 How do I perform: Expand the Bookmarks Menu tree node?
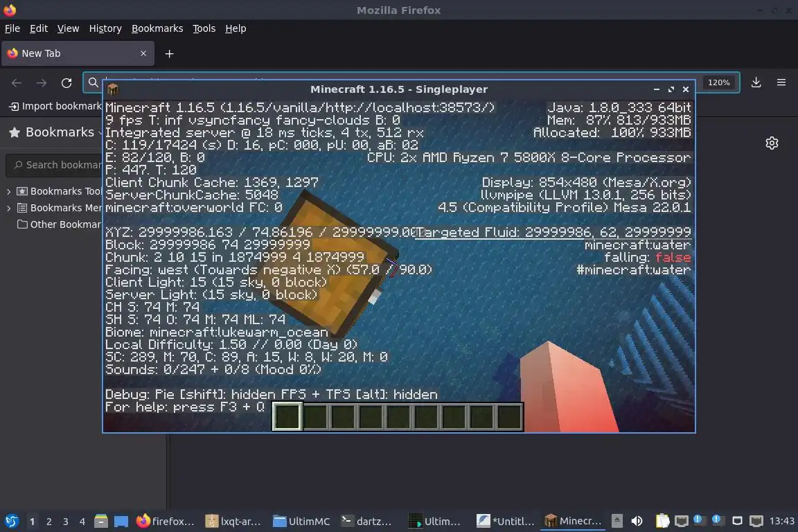click(8, 208)
